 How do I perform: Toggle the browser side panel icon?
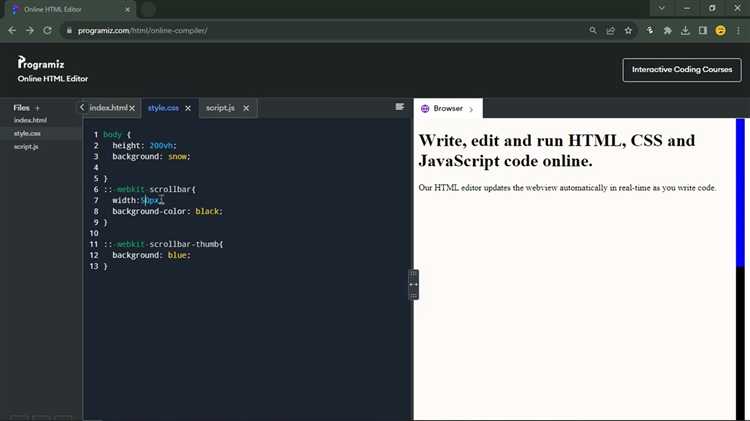pos(703,31)
